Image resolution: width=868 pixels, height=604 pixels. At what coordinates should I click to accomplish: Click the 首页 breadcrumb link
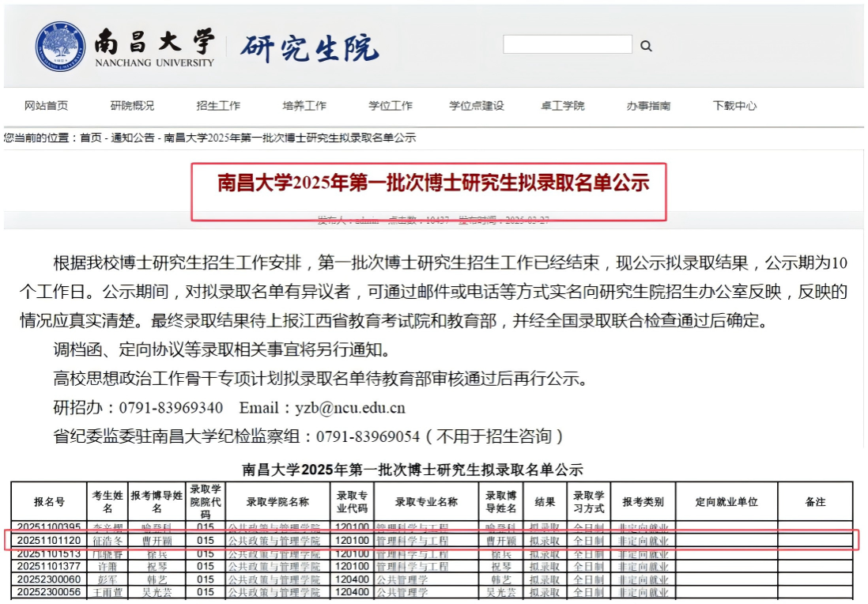point(91,138)
